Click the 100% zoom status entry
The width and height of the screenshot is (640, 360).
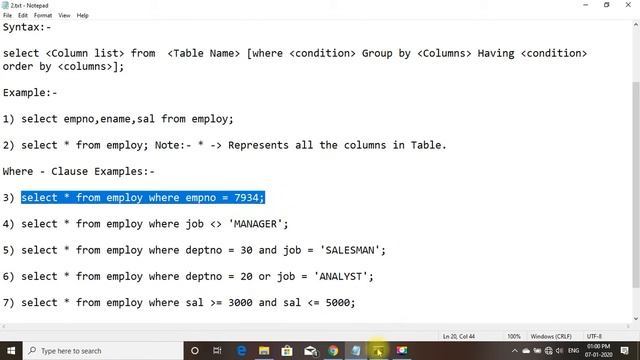[x=514, y=336]
